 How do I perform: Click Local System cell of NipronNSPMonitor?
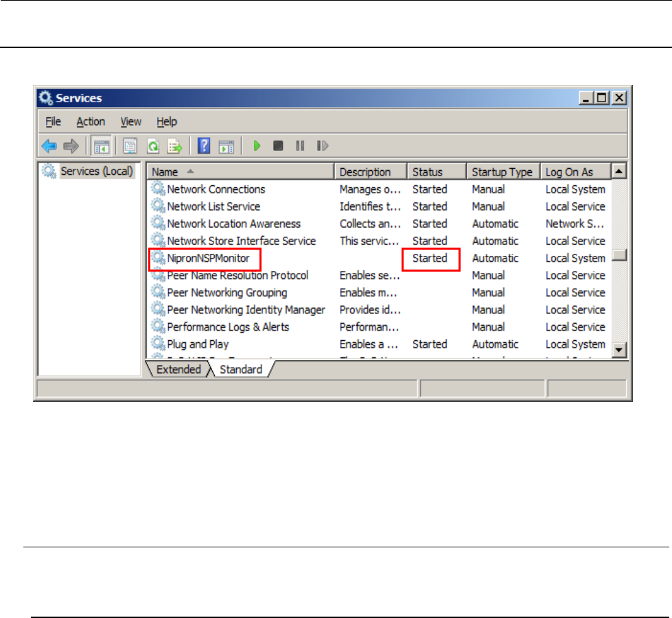(575, 259)
